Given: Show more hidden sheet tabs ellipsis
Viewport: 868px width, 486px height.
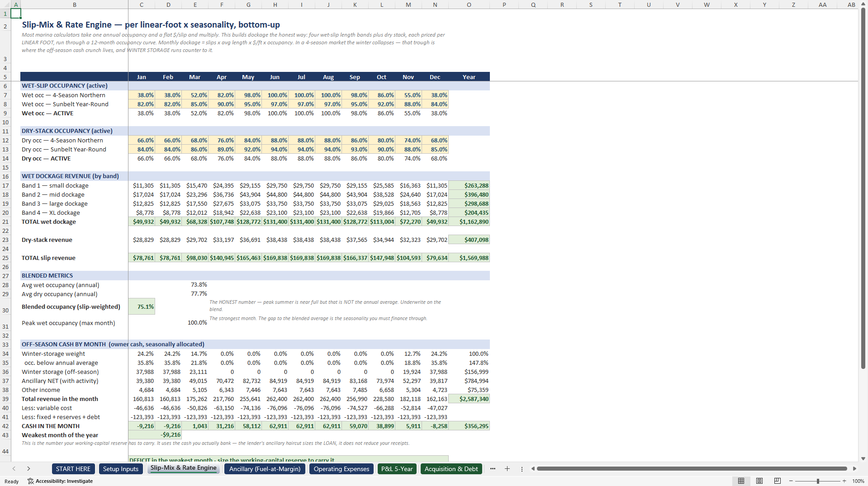Looking at the screenshot, I should coord(493,469).
